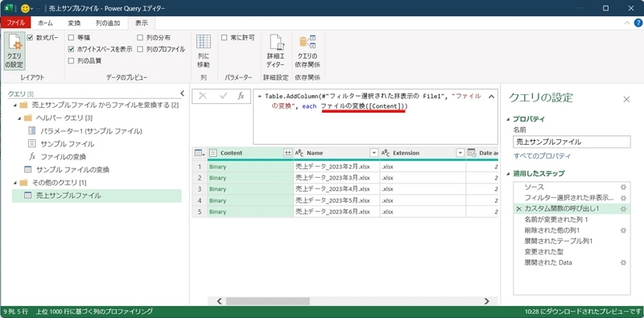Switch to the ホーム tab
Screen dimensions: 644x318
pyautogui.click(x=45, y=23)
